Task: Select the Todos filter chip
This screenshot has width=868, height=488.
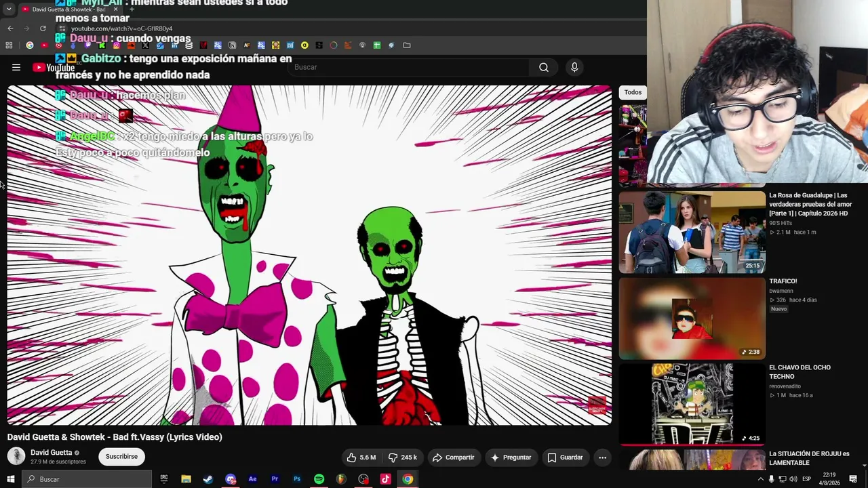Action: point(633,92)
